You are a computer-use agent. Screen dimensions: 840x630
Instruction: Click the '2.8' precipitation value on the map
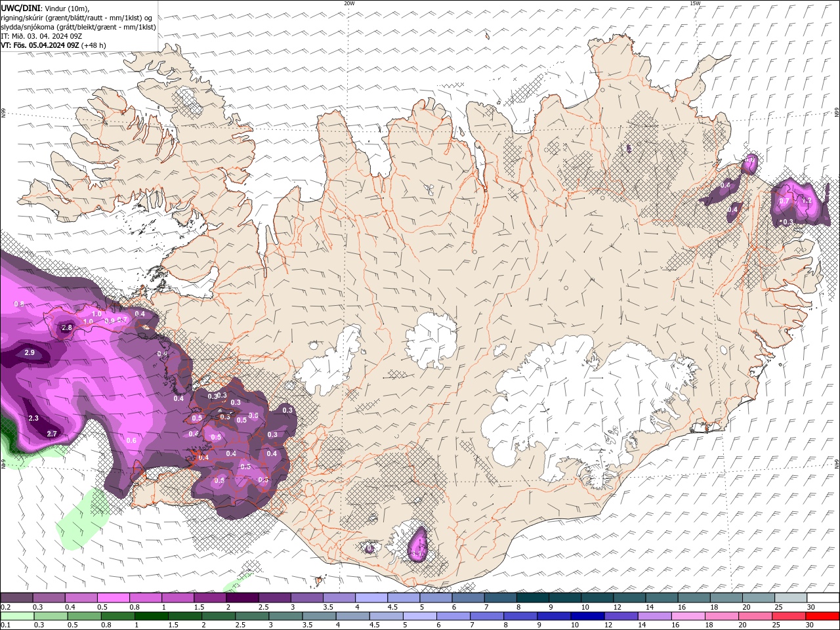(66, 327)
